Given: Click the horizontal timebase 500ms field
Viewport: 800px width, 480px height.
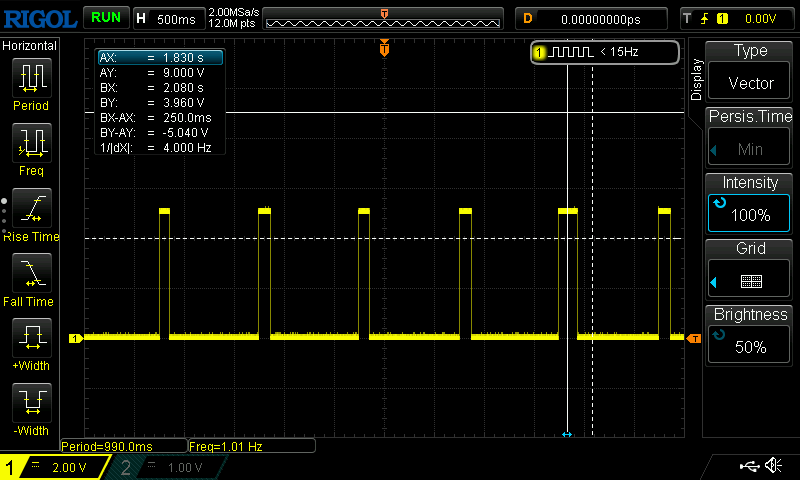Looking at the screenshot, I should tap(169, 19).
